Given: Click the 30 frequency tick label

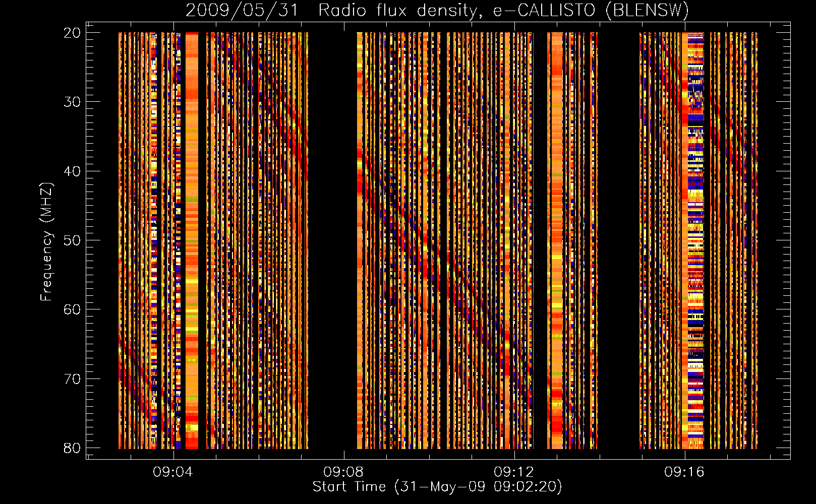Looking at the screenshot, I should (x=72, y=102).
